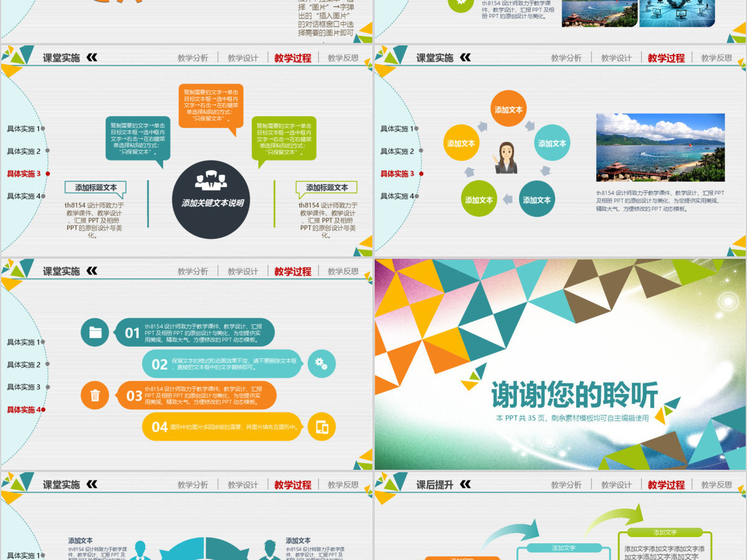Click the 课后提升 heading on the bottom-right slide
The height and width of the screenshot is (560, 747).
(435, 485)
